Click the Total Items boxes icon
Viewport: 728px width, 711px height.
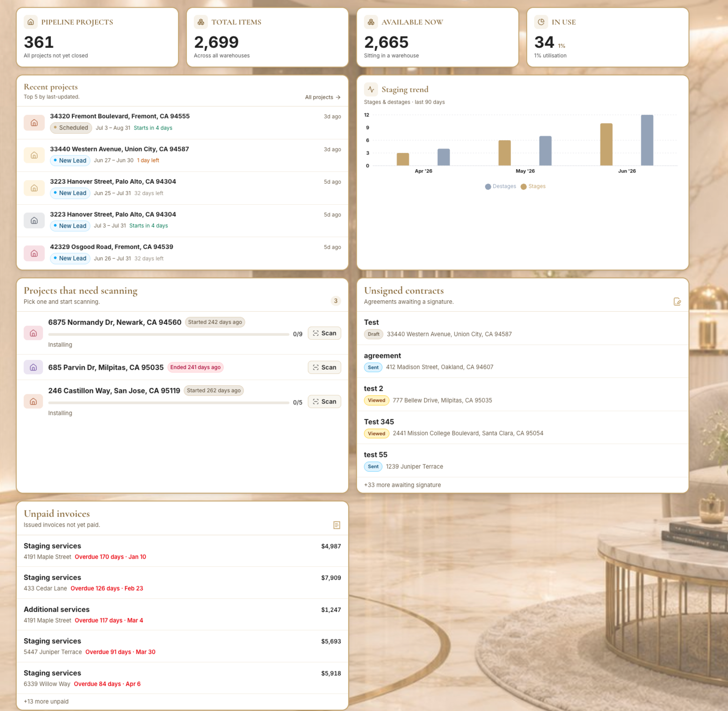201,22
